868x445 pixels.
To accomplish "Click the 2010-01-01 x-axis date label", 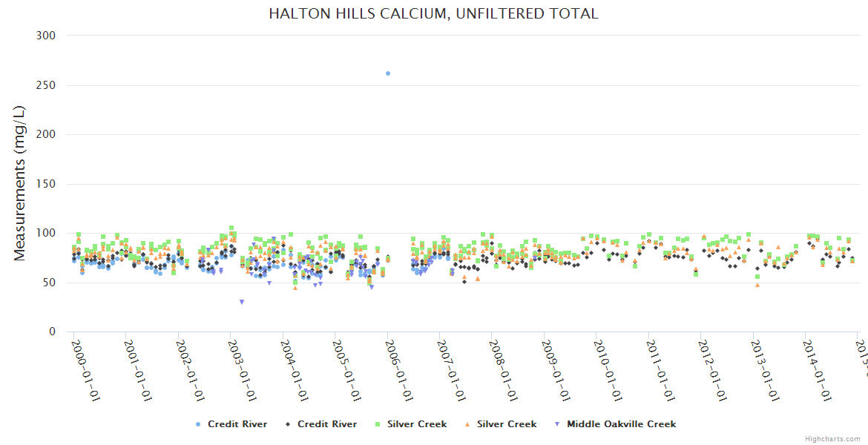I will point(609,370).
